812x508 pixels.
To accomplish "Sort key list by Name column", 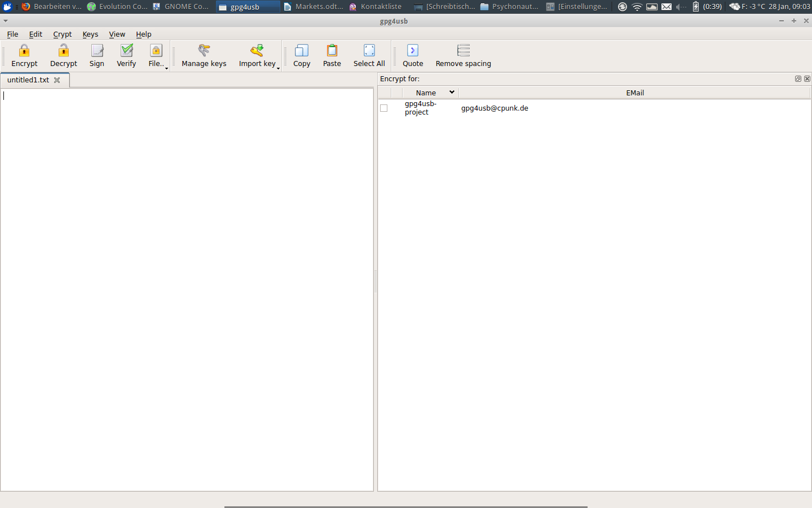I will click(426, 93).
